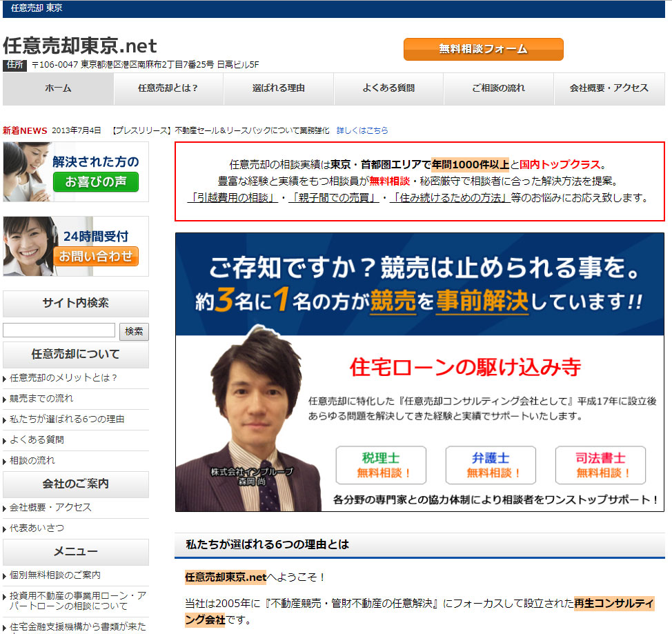Click the お喜びの声 banner image
Image resolution: width=672 pixels, height=634 pixels.
point(76,172)
